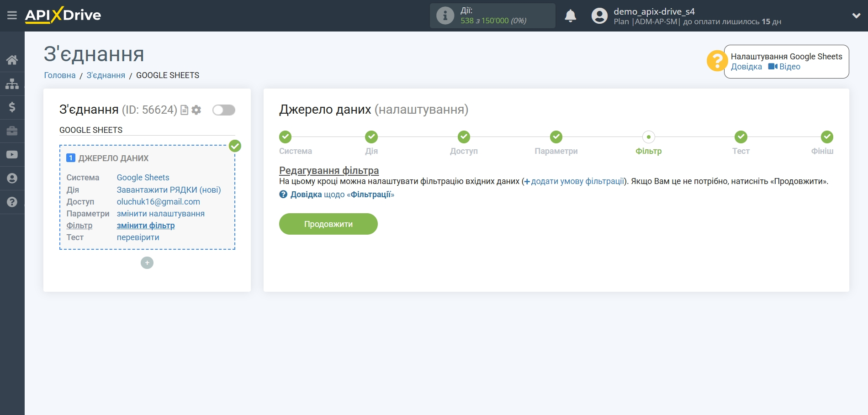Switch to the Тест step in progress bar
Image resolution: width=868 pixels, height=415 pixels.
740,137
